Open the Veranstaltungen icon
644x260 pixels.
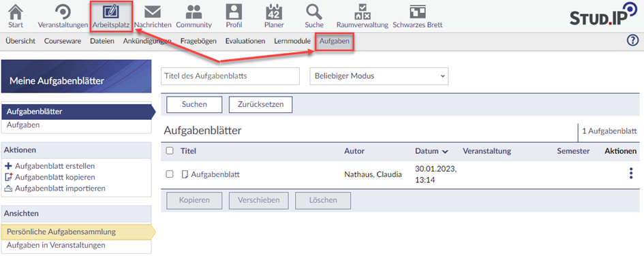click(63, 11)
